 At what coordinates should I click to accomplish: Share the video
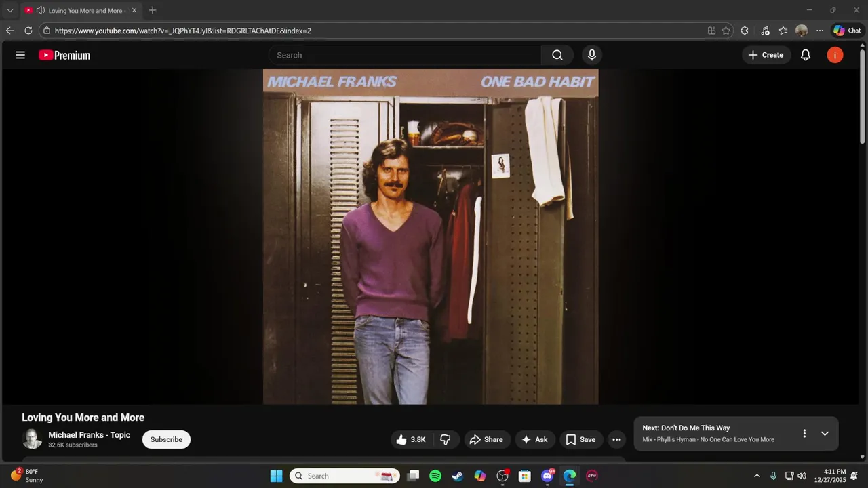487,439
